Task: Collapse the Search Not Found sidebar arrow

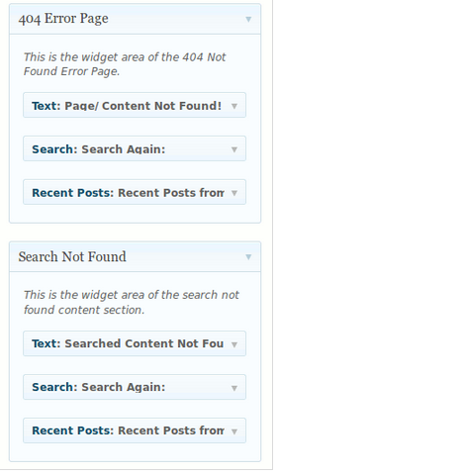Action: (248, 256)
